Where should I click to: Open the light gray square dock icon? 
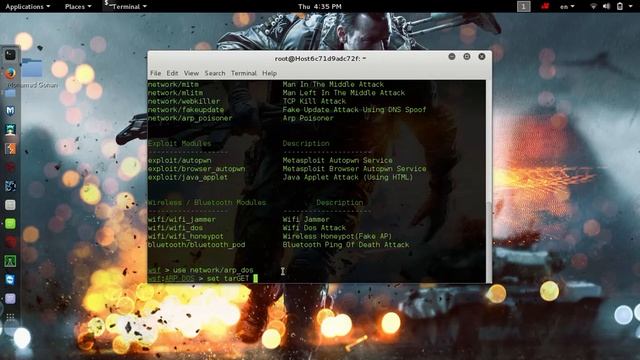[10, 205]
